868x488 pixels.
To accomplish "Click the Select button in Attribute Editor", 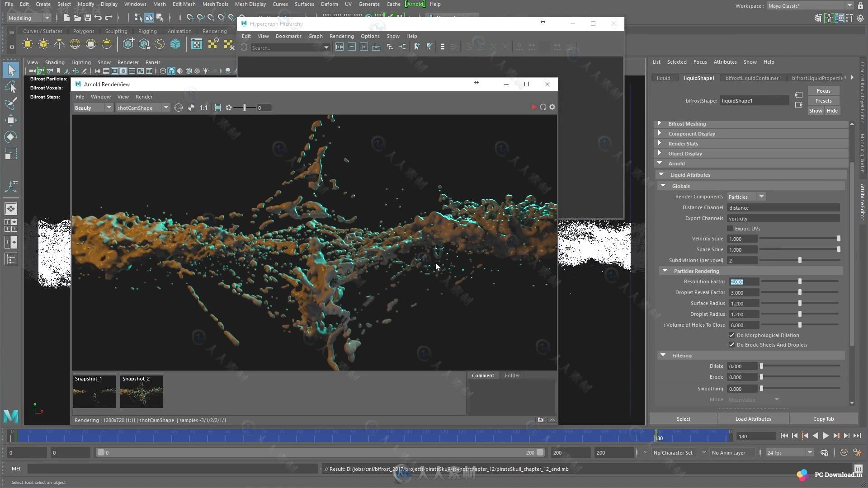I will [683, 419].
